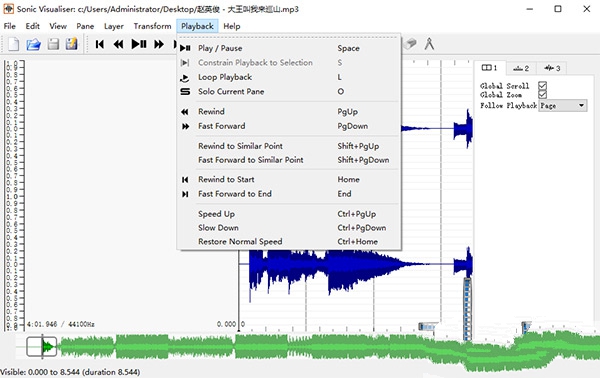600x378 pixels.
Task: Click the Rewind to Start menu icon
Action: tap(185, 179)
